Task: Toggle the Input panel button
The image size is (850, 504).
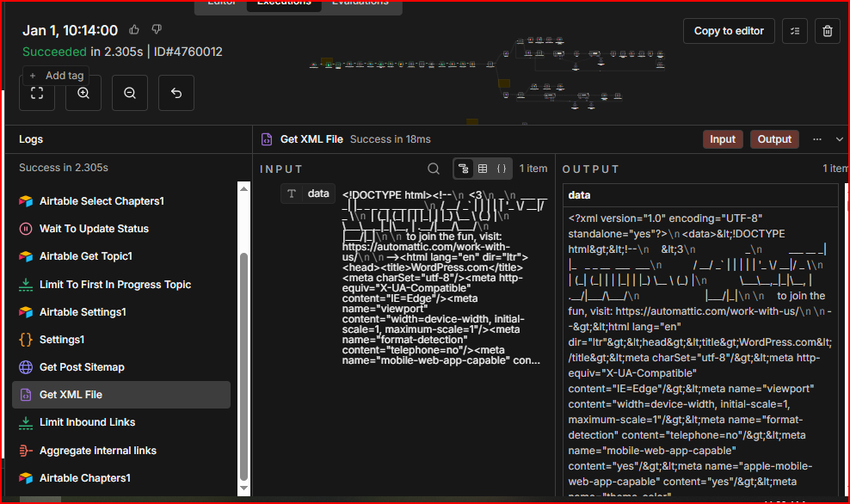Action: coord(722,139)
